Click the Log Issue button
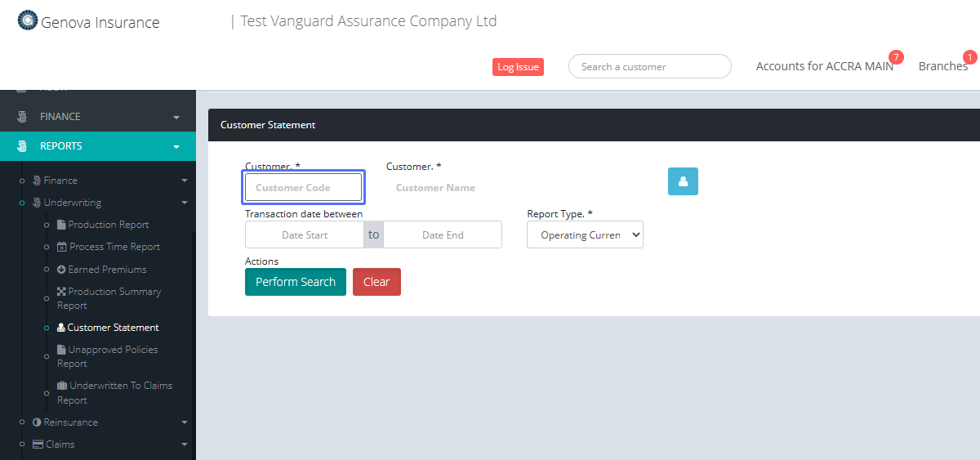 (x=518, y=67)
